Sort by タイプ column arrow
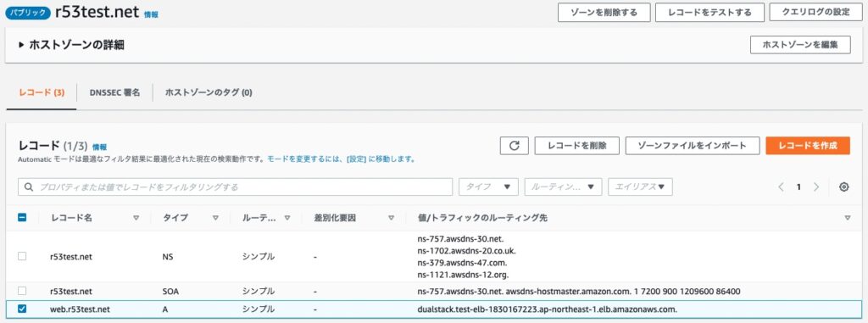Screen dimensions: 868x323 (x=215, y=218)
